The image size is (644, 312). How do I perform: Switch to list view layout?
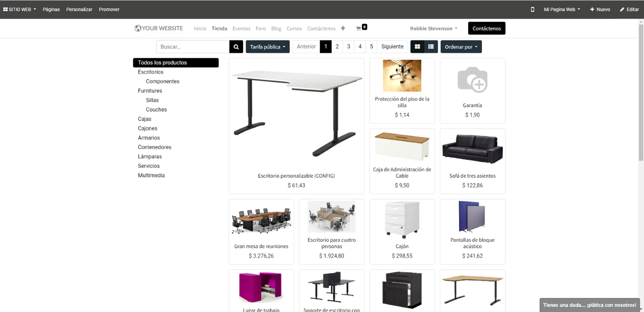(431, 47)
